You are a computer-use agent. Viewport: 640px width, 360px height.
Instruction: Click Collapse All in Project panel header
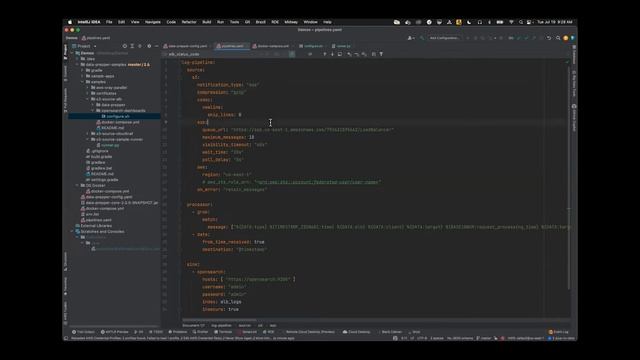[x=140, y=46]
